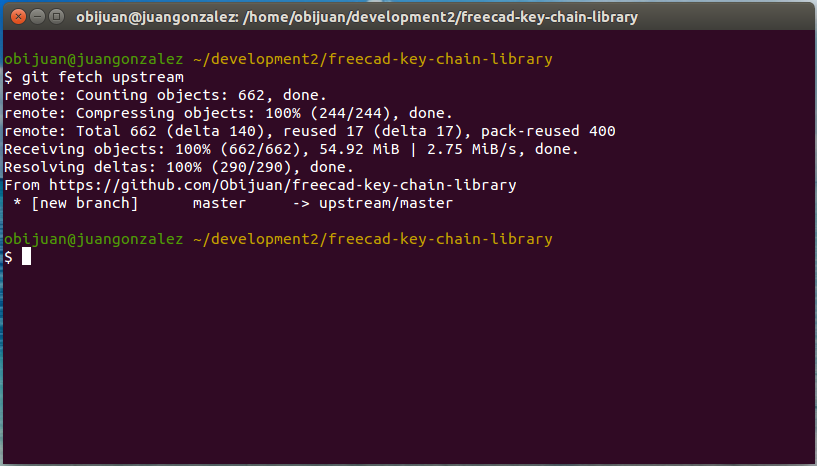The height and width of the screenshot is (466, 817).
Task: Maximize the terminal window
Action: (55, 17)
